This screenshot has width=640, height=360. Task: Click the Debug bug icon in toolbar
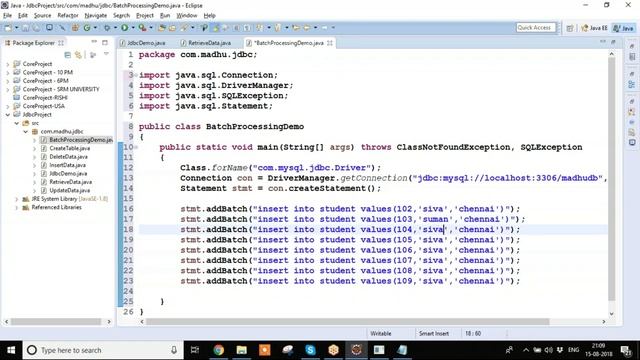click(x=107, y=28)
